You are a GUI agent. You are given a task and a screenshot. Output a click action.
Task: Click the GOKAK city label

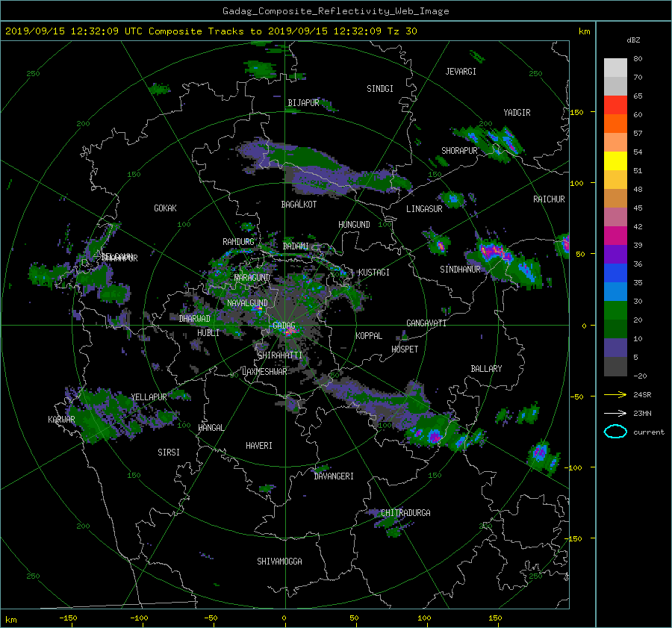pyautogui.click(x=165, y=208)
